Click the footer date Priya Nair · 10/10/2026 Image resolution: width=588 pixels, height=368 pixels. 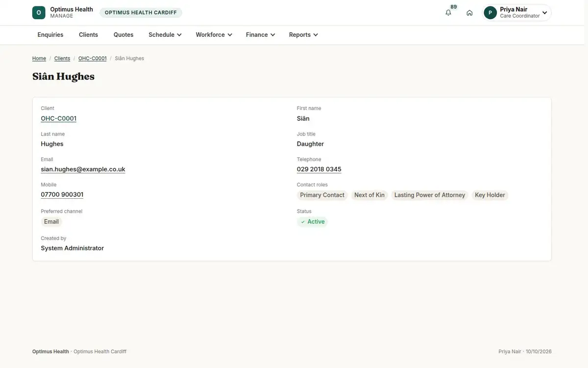click(x=525, y=352)
